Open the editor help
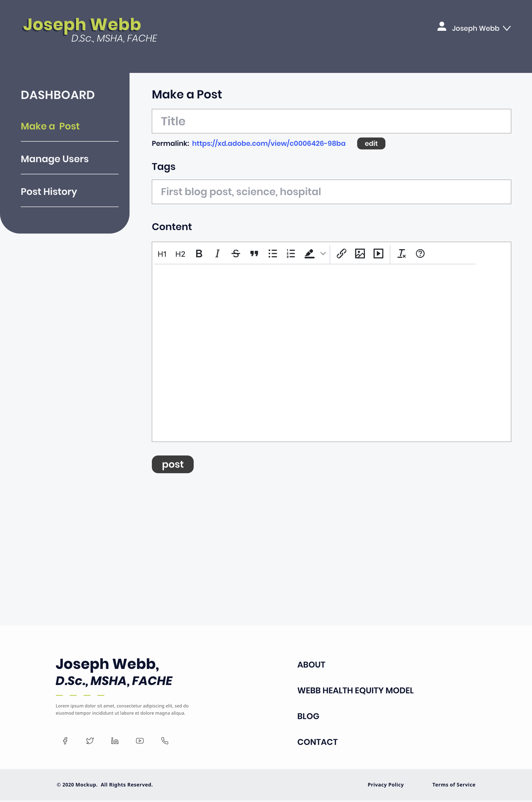 [x=420, y=254]
